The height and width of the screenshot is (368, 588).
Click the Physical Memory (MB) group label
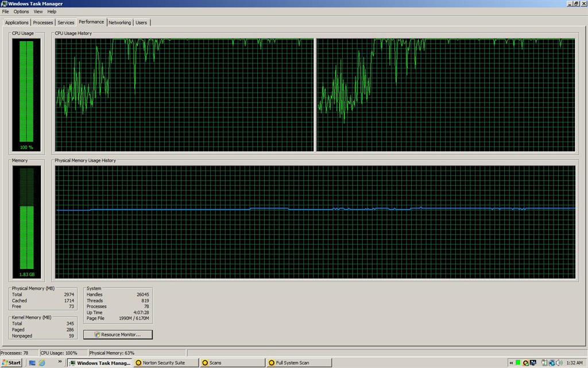[x=33, y=289]
